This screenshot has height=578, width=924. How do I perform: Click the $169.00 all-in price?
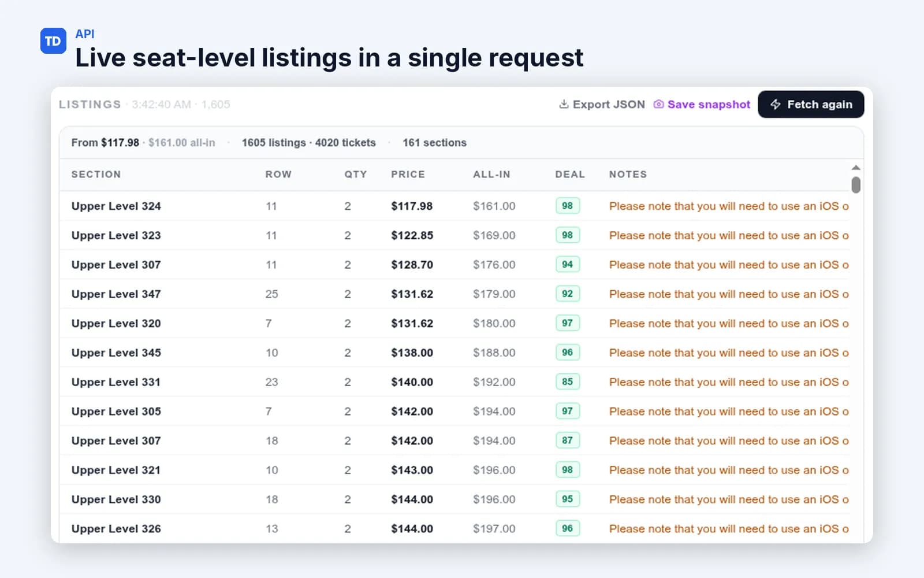point(494,235)
